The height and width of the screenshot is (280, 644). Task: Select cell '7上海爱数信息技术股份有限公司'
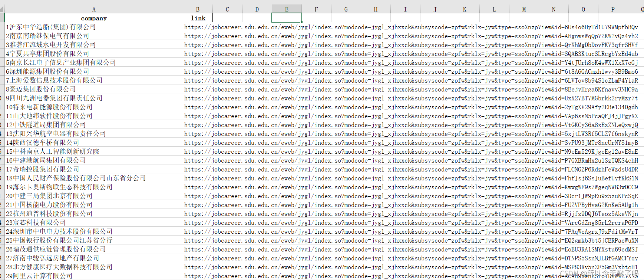(x=93, y=80)
